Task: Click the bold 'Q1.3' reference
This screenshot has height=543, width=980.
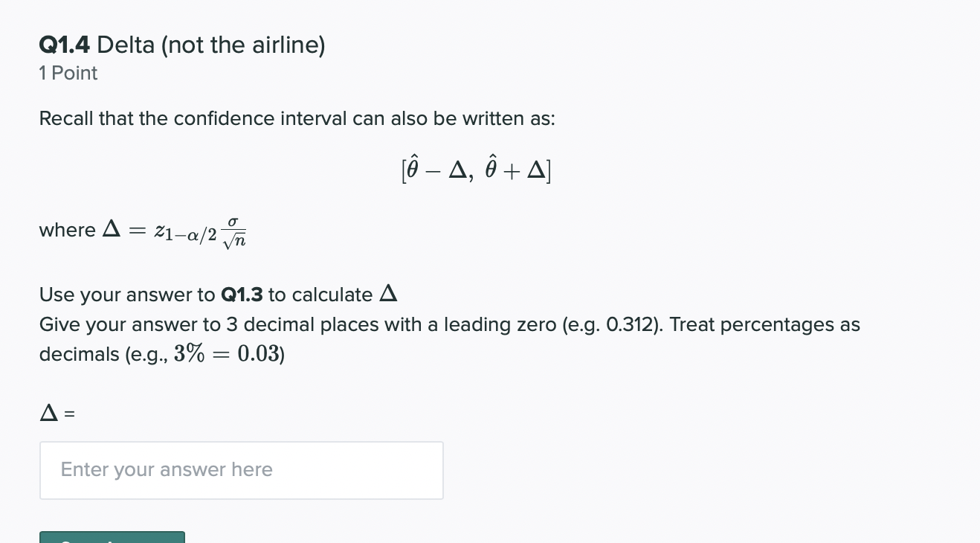Action: (242, 295)
